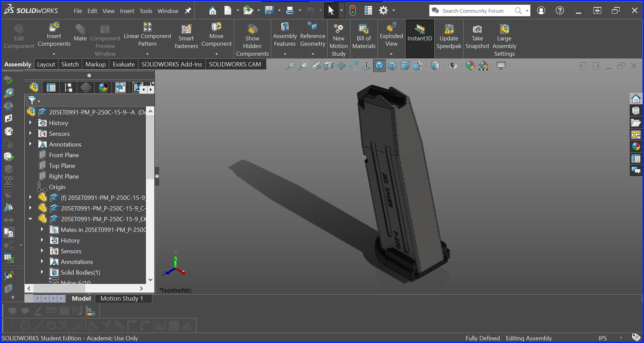Select the Mate tool
644x343 pixels.
[80, 33]
